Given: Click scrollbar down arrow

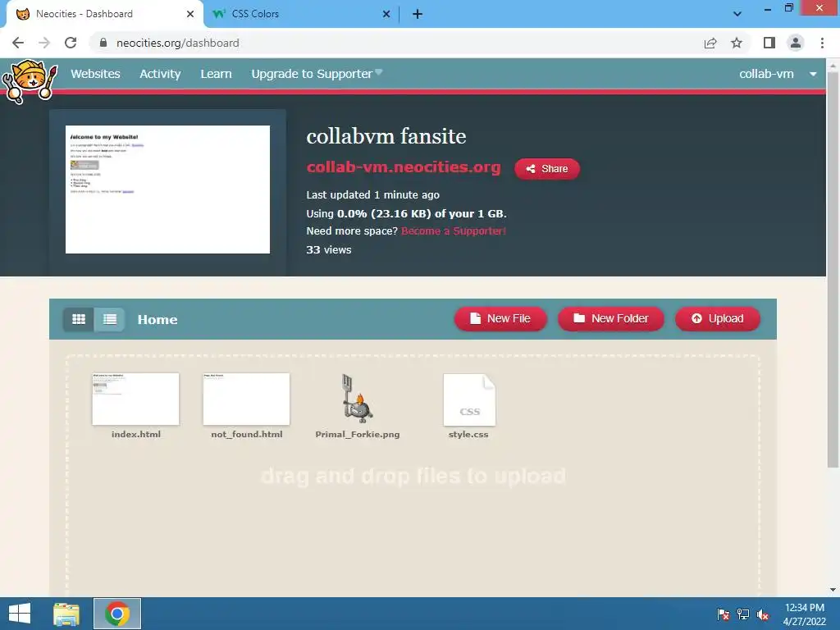Looking at the screenshot, I should (833, 590).
